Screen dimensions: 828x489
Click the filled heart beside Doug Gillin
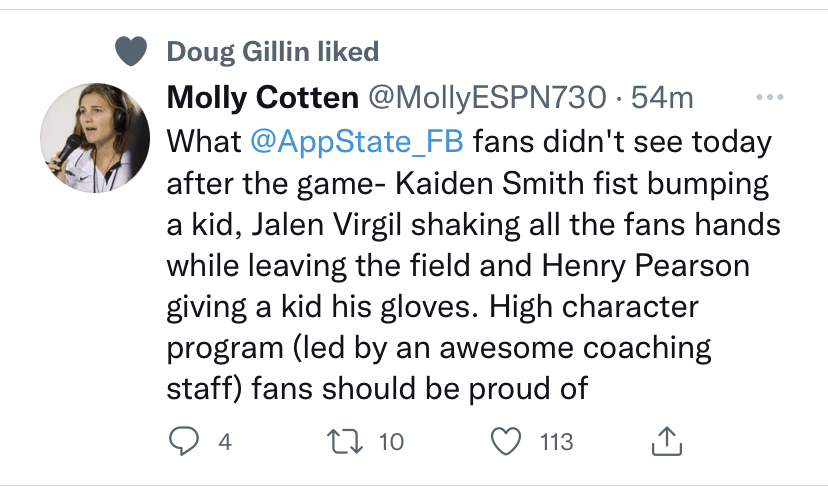coord(130,51)
